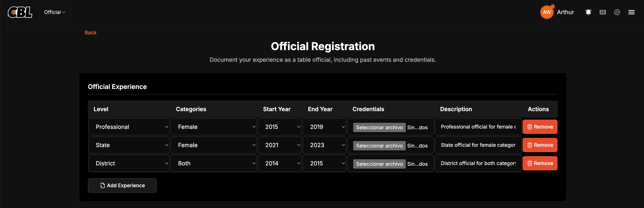Click the basketball icon in header
This screenshot has width=644, height=208.
coord(617,12)
